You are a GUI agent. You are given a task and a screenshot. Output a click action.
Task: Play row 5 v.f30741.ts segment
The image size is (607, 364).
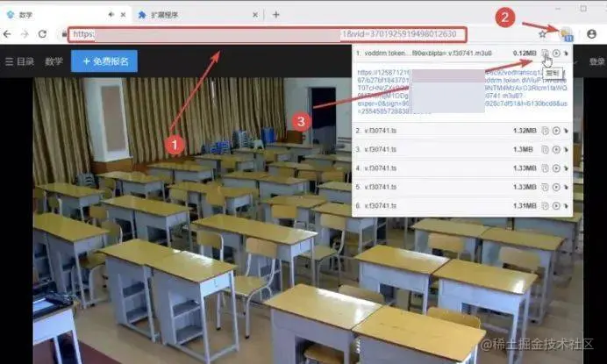click(x=556, y=187)
